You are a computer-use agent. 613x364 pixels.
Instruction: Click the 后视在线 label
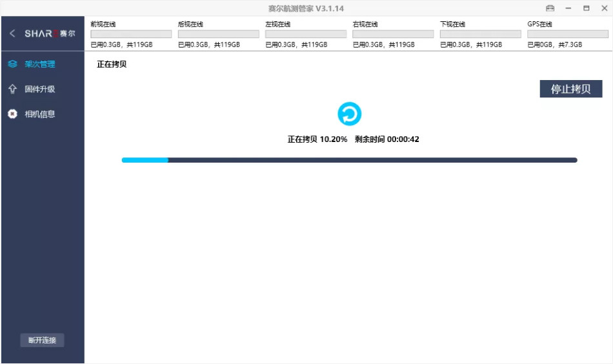point(190,25)
